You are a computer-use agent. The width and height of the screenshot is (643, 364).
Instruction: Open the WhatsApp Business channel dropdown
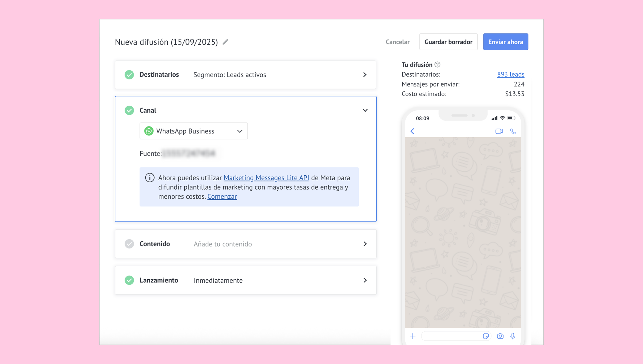(x=194, y=131)
